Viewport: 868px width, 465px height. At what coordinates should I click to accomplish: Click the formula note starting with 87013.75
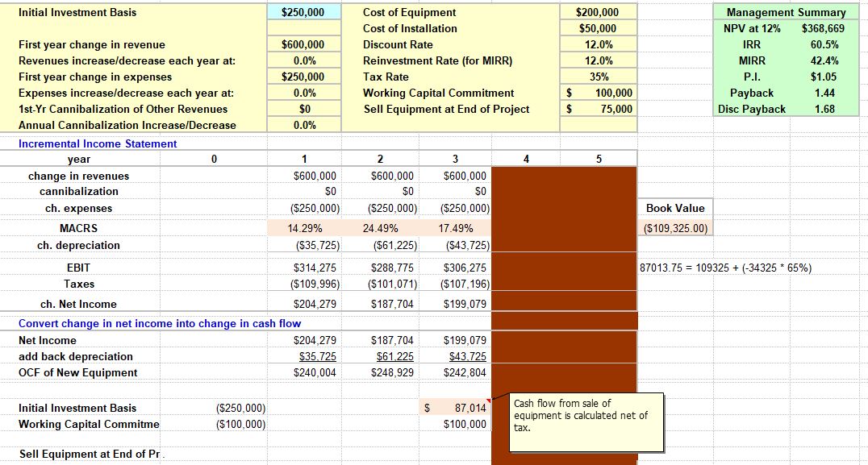(x=726, y=268)
